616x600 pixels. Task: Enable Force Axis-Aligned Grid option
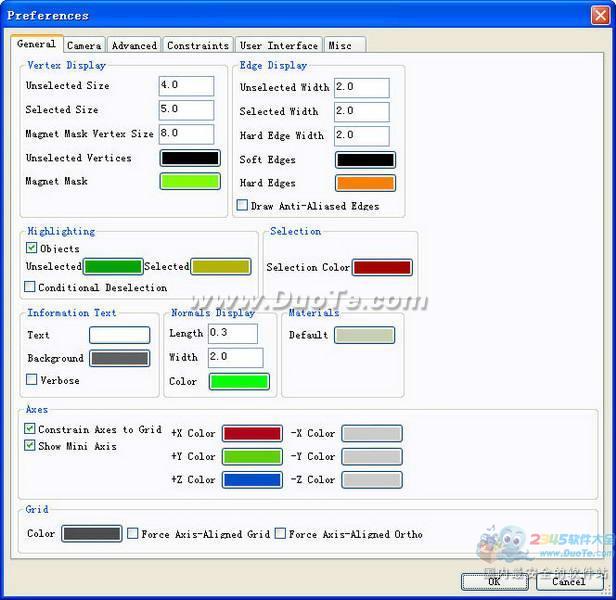[133, 534]
